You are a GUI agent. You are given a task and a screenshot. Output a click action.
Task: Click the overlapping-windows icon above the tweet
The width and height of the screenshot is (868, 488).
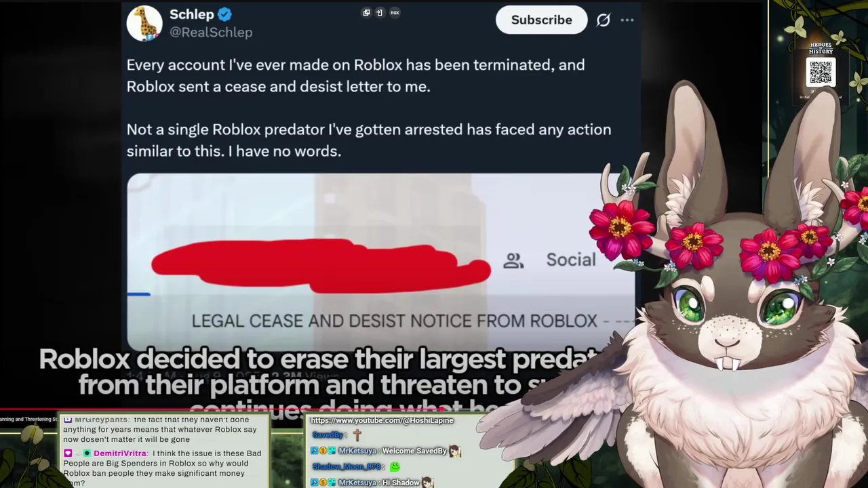click(x=366, y=12)
